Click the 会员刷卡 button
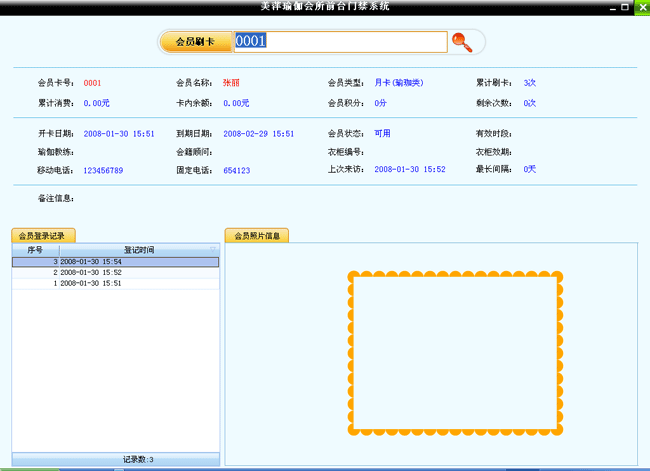The height and width of the screenshot is (471, 650). tap(196, 42)
